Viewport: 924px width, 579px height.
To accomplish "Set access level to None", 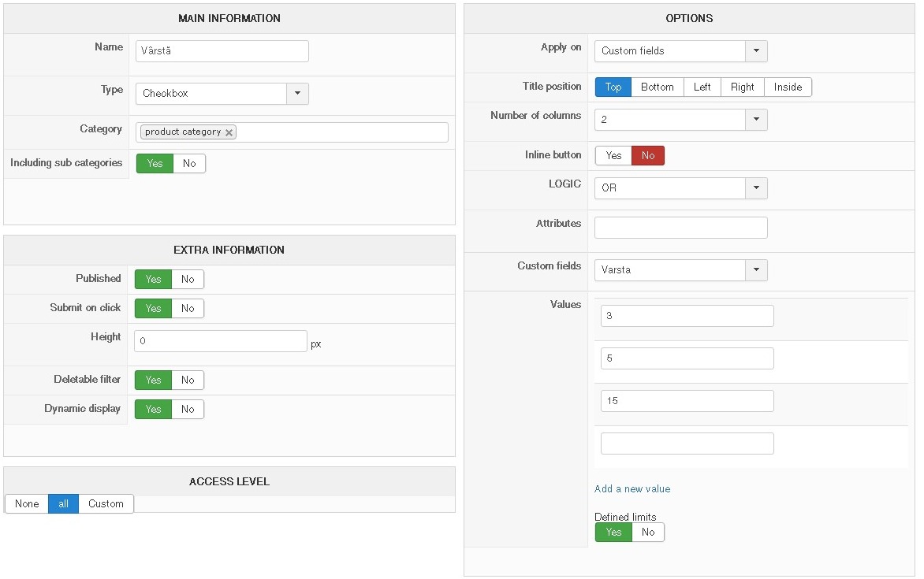I will point(27,503).
